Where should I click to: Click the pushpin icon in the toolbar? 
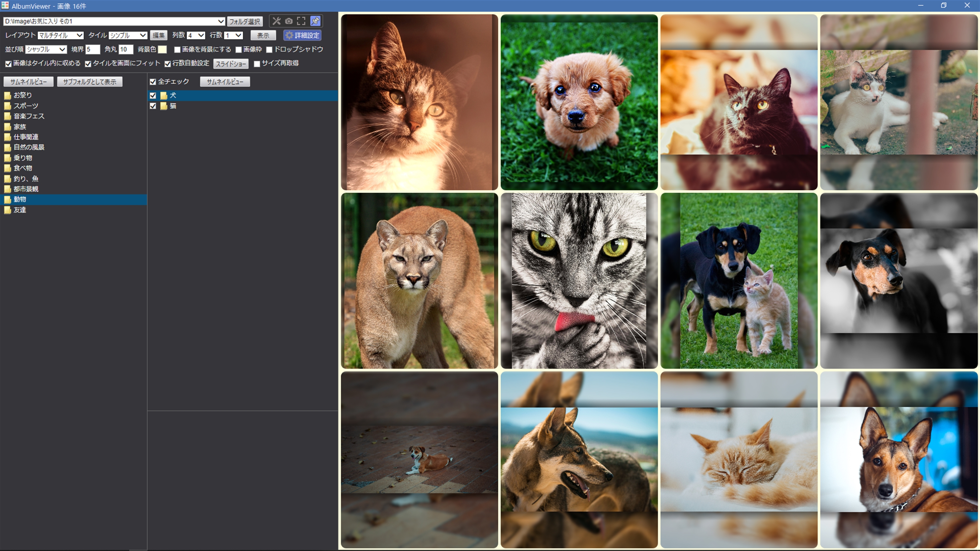[315, 21]
